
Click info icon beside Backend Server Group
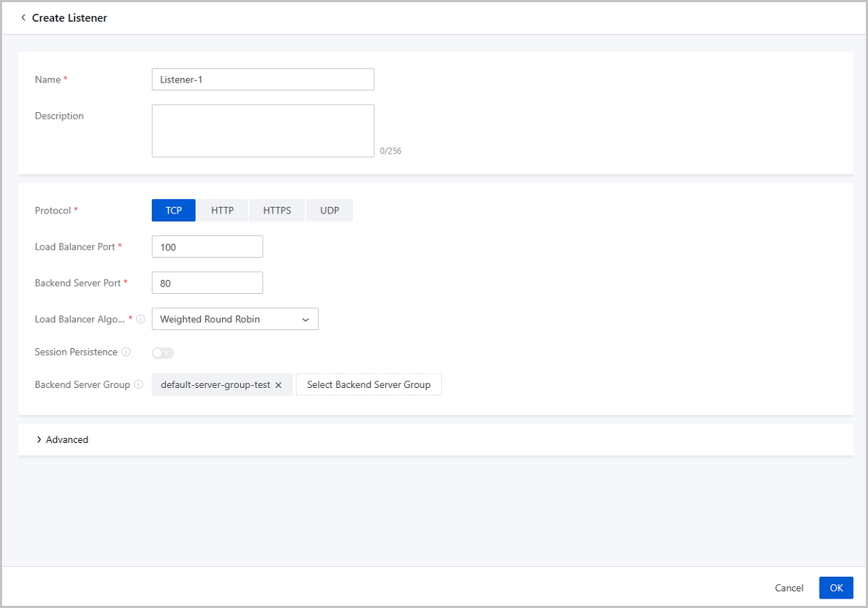[138, 385]
